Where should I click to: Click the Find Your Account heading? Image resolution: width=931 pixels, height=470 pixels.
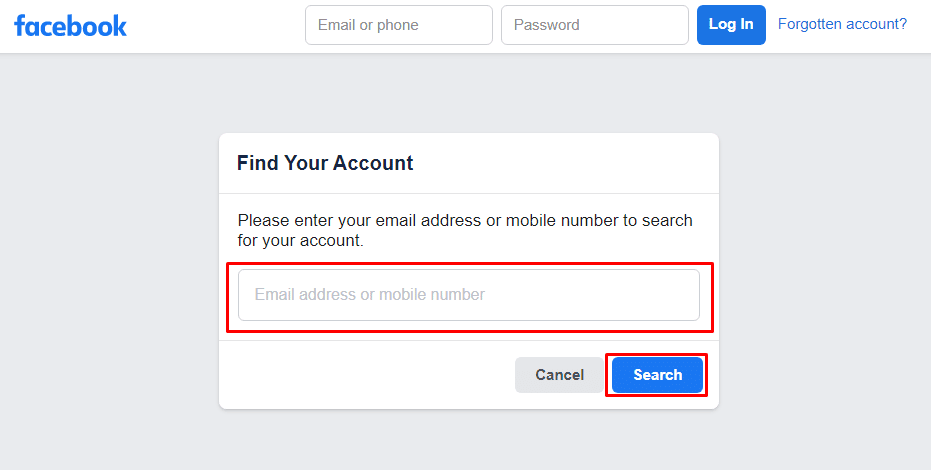click(x=325, y=163)
